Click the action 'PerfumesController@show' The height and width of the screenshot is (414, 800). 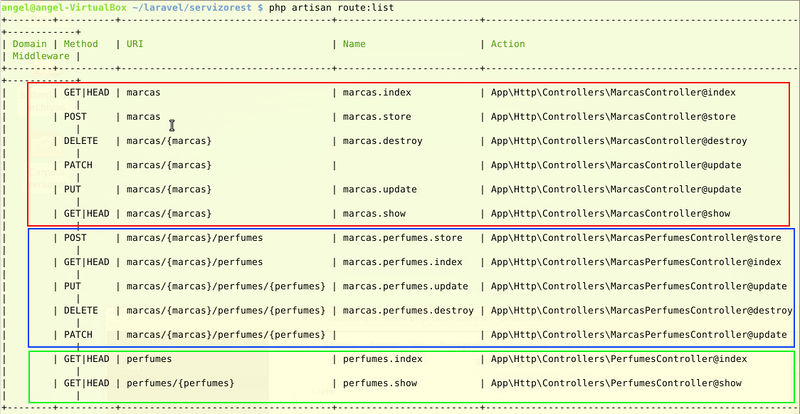(x=676, y=383)
